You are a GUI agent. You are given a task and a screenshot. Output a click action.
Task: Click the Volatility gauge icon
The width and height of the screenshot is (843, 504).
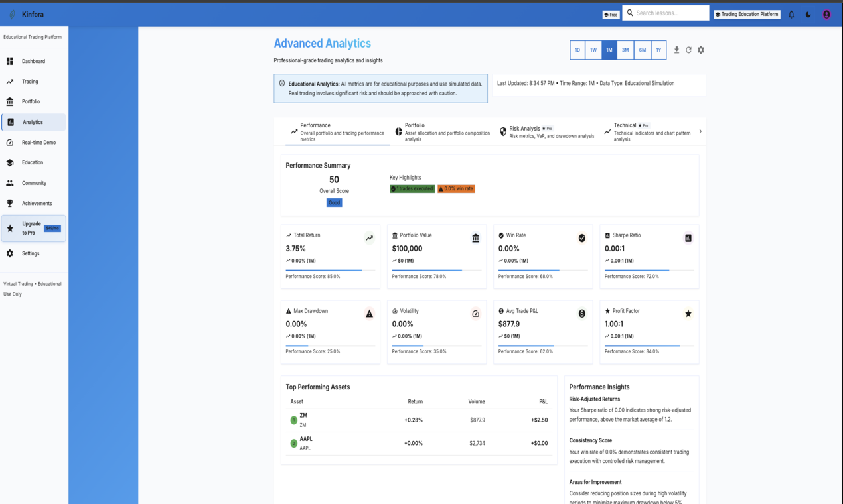pos(476,314)
